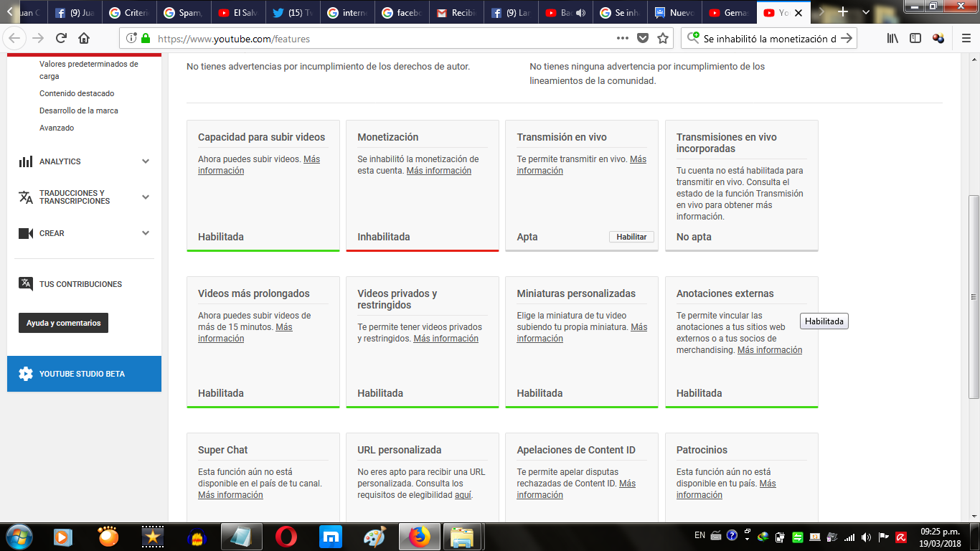Click the 'aquí' link under URL personalizada

pyautogui.click(x=463, y=495)
